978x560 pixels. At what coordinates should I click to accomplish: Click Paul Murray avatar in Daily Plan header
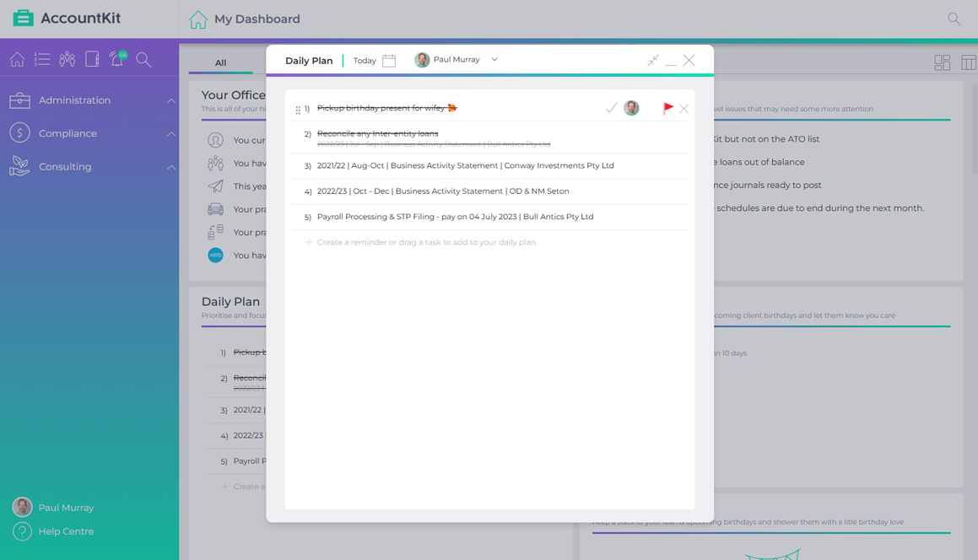click(422, 60)
